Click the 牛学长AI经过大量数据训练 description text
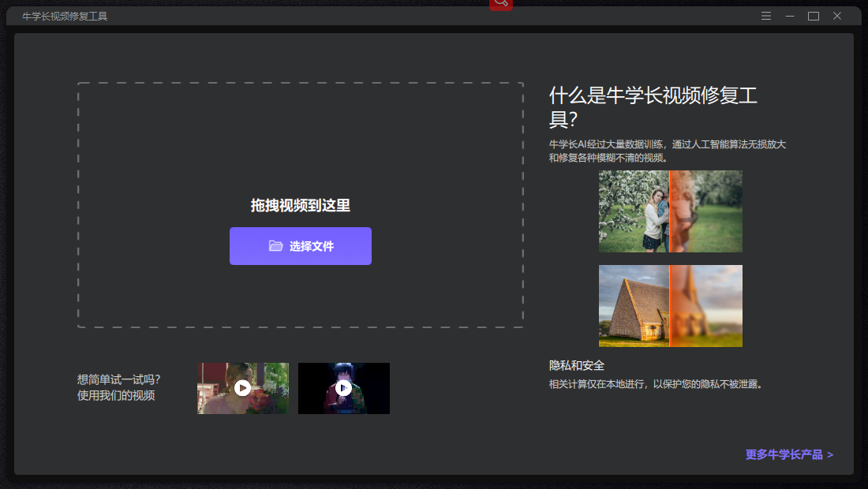 [x=667, y=151]
